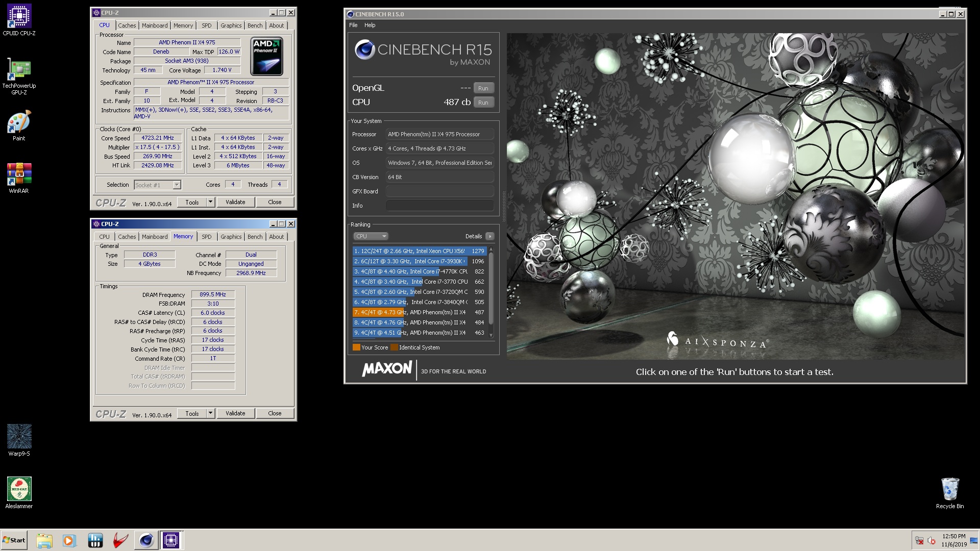The width and height of the screenshot is (980, 551).
Task: Run the OpenGL benchmark test
Action: tap(483, 88)
